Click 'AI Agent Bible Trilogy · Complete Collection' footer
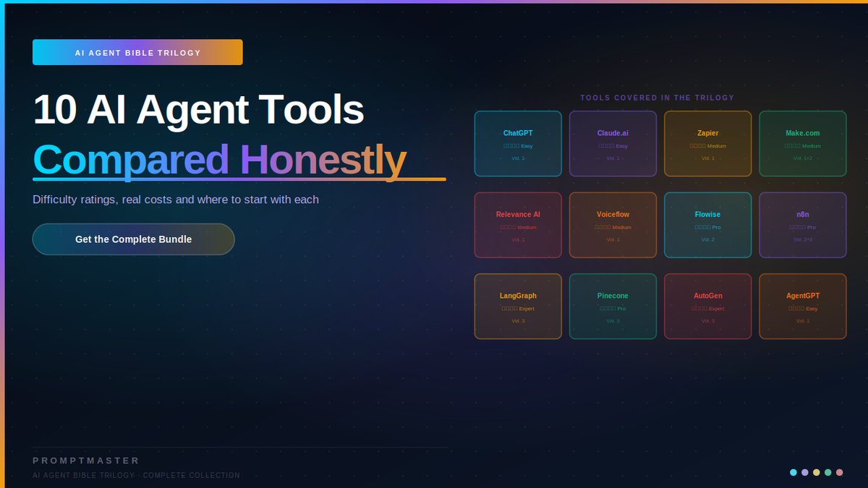868x488 pixels. [x=136, y=476]
